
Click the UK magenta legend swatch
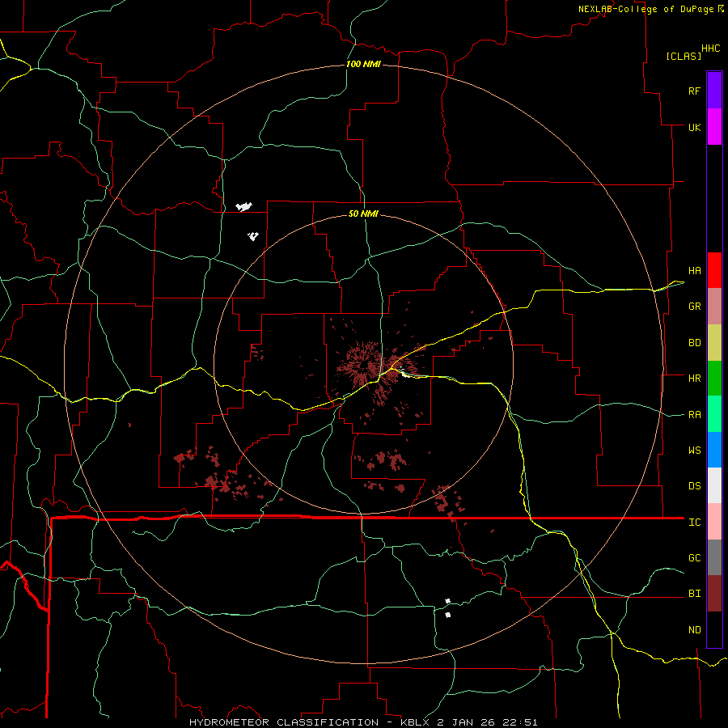(714, 127)
